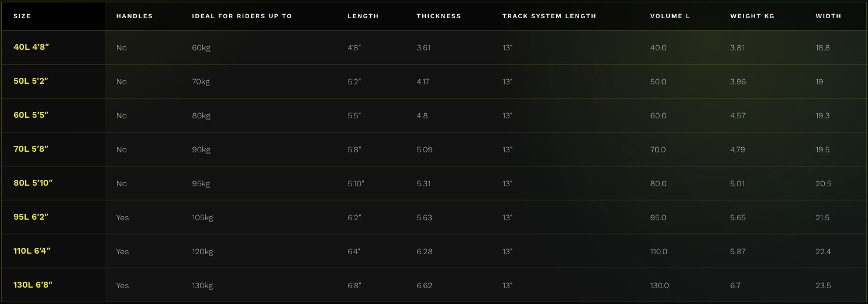Screen dimensions: 868x304
Task: Click the WIDTH column header
Action: (828, 16)
